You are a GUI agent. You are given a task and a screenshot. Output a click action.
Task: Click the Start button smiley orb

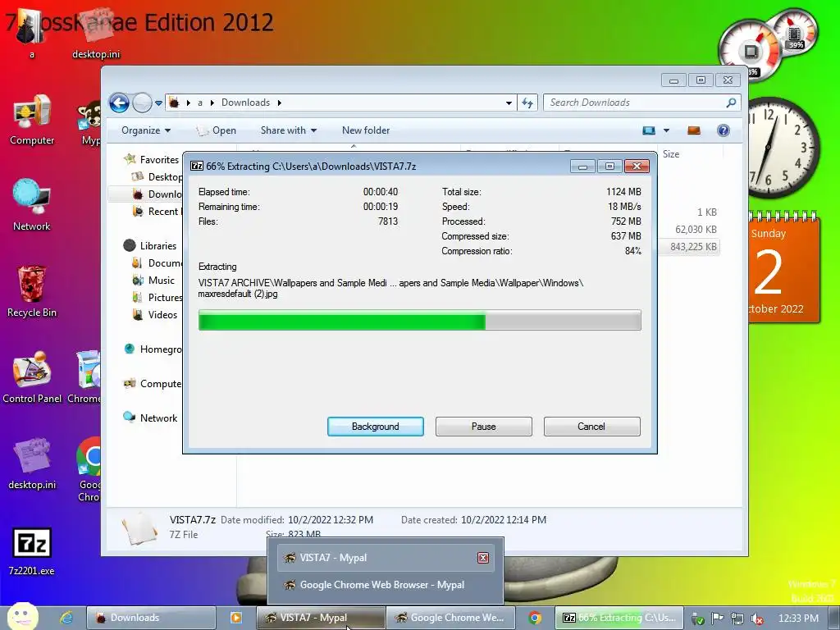pyautogui.click(x=22, y=617)
